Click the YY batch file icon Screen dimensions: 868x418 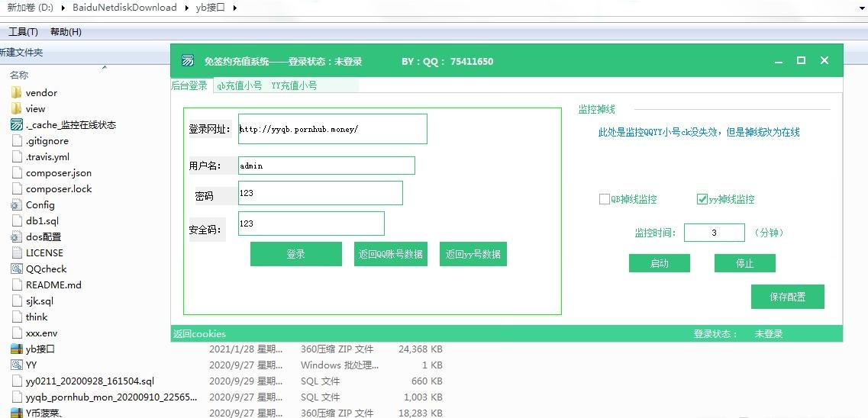pos(16,365)
